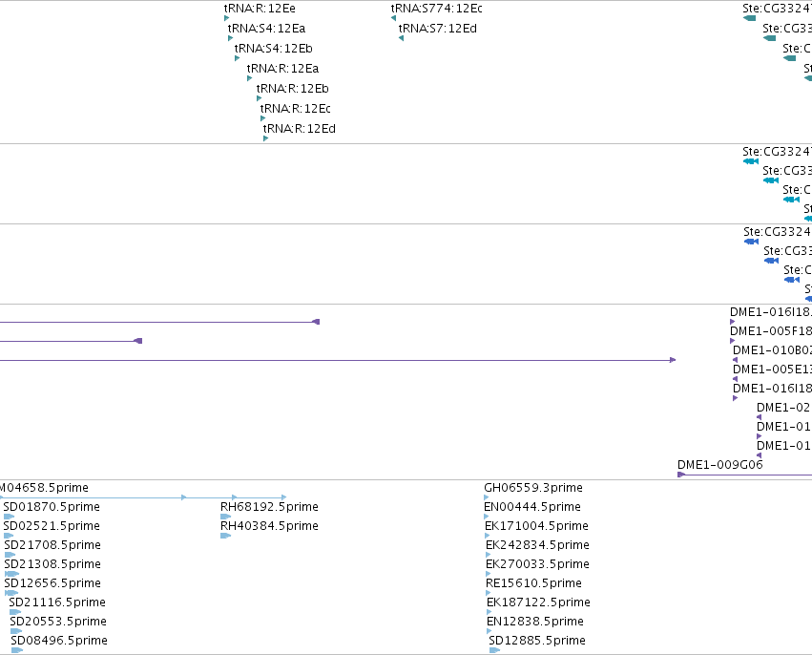
Task: Select the arrow glyph under tRNA:R:12Ee
Action: pos(227,18)
